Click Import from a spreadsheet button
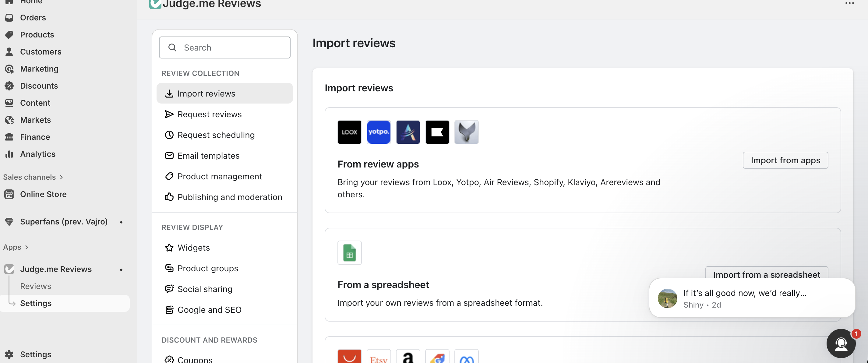 tap(766, 273)
